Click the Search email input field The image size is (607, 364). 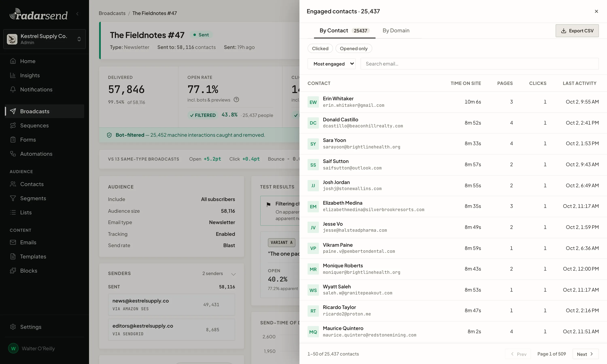coord(479,64)
